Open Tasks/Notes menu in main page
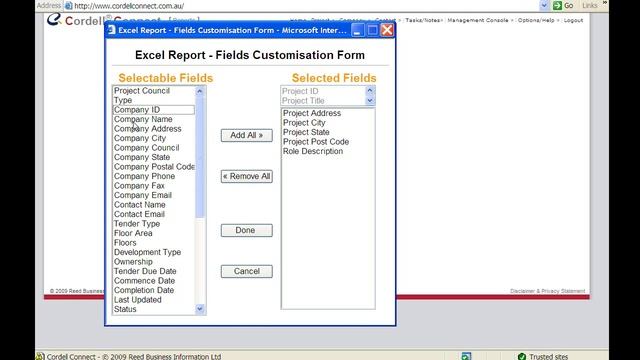Image resolution: width=640 pixels, height=360 pixels. (423, 20)
